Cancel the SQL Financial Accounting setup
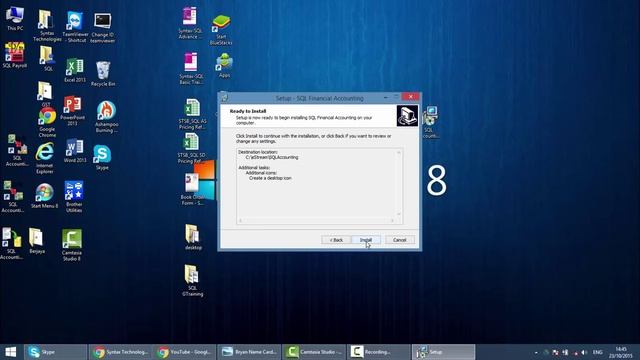640x360 pixels. coord(400,240)
